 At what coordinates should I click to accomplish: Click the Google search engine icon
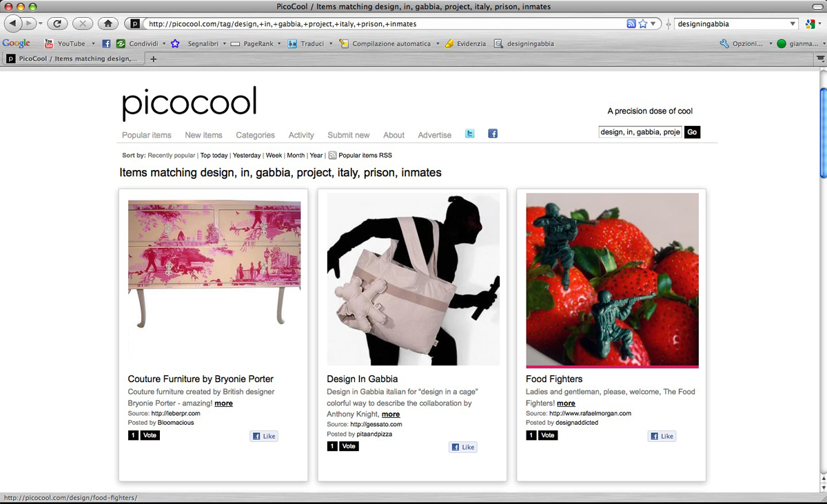click(x=810, y=23)
